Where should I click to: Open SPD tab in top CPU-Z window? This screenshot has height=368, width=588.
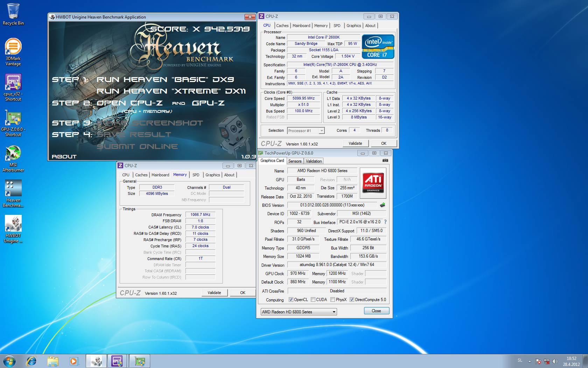click(337, 26)
